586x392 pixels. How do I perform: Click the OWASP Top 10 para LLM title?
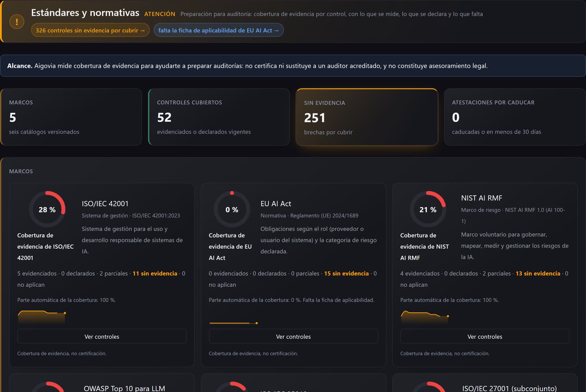point(125,388)
